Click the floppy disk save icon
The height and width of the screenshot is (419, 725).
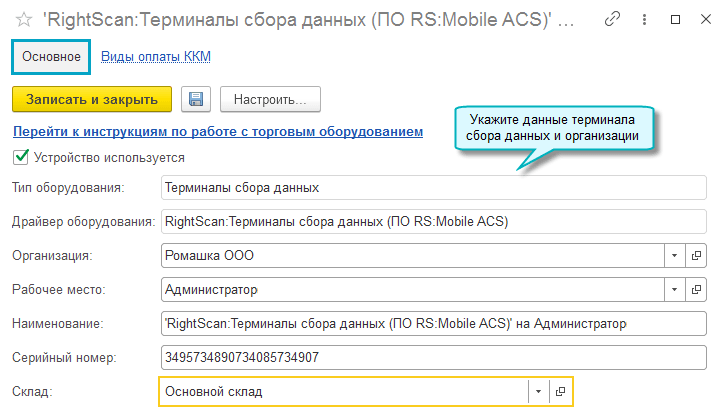pos(196,100)
